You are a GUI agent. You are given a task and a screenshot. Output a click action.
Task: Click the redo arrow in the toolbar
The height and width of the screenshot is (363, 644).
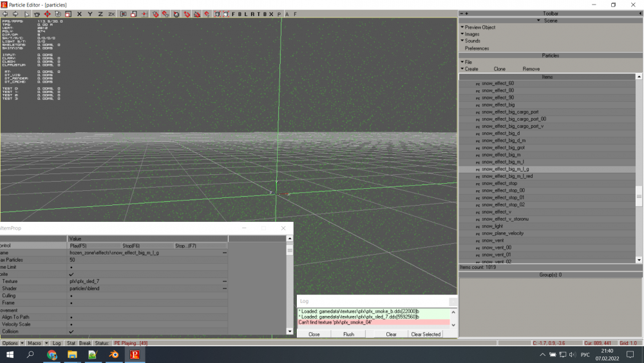click(x=15, y=14)
